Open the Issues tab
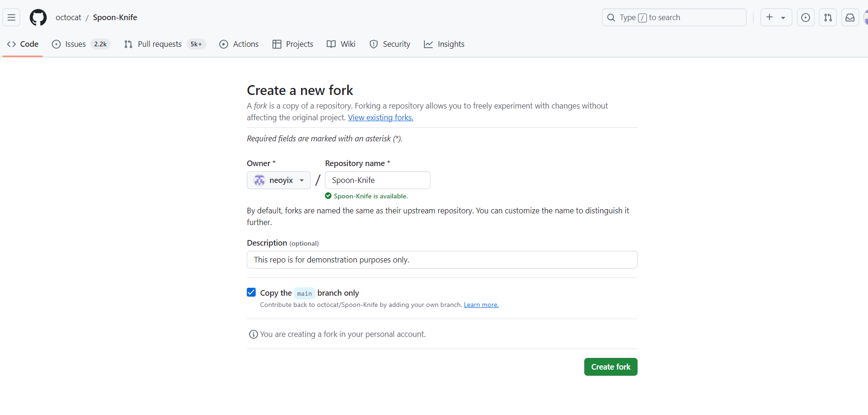Screen dimensions: 868x415 point(81,44)
